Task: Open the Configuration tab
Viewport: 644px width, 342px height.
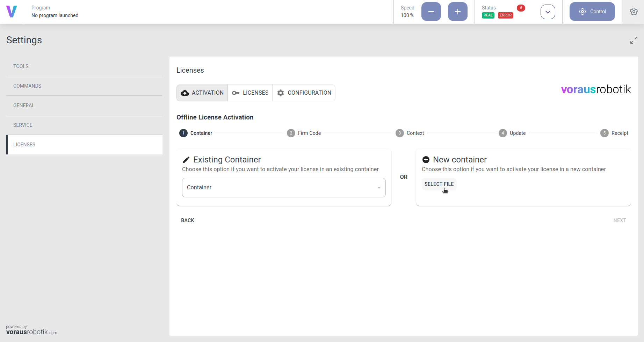Action: coord(304,93)
